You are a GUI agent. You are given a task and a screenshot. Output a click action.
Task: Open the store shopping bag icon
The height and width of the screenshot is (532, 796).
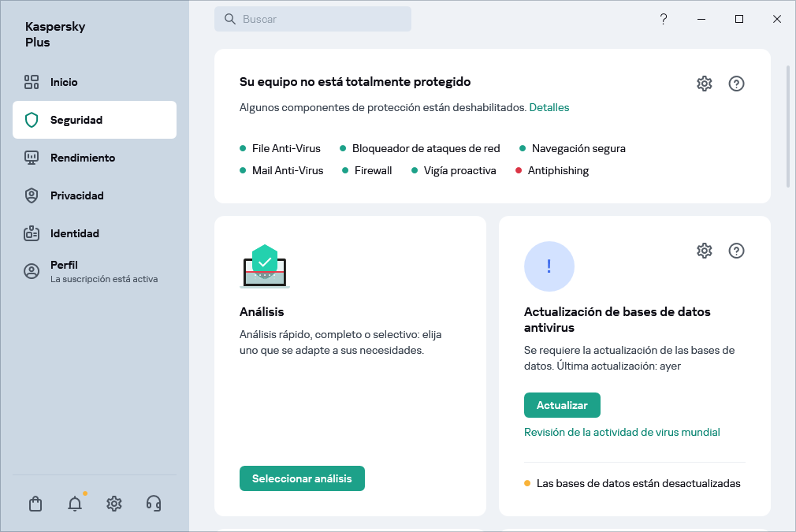(x=35, y=504)
